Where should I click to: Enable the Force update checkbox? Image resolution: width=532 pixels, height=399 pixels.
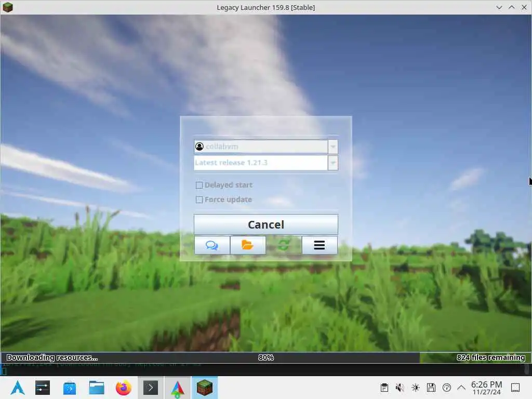(199, 200)
